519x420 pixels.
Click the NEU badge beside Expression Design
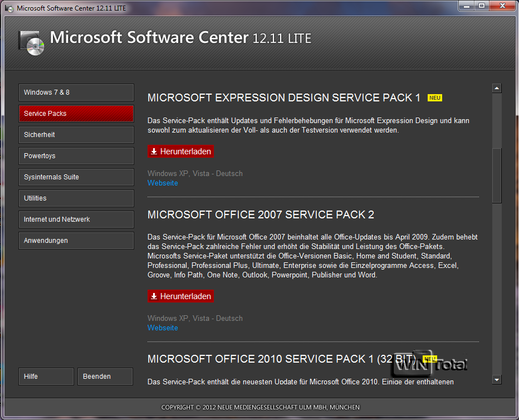pyautogui.click(x=435, y=98)
